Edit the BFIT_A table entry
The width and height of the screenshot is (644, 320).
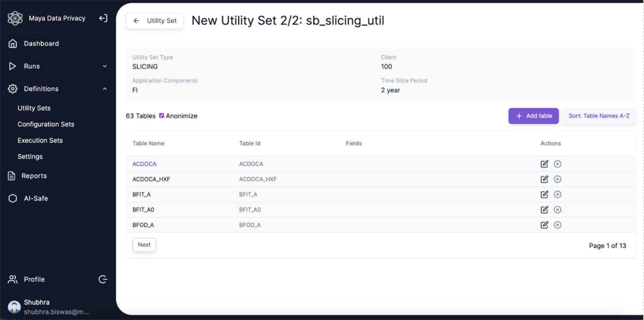544,194
